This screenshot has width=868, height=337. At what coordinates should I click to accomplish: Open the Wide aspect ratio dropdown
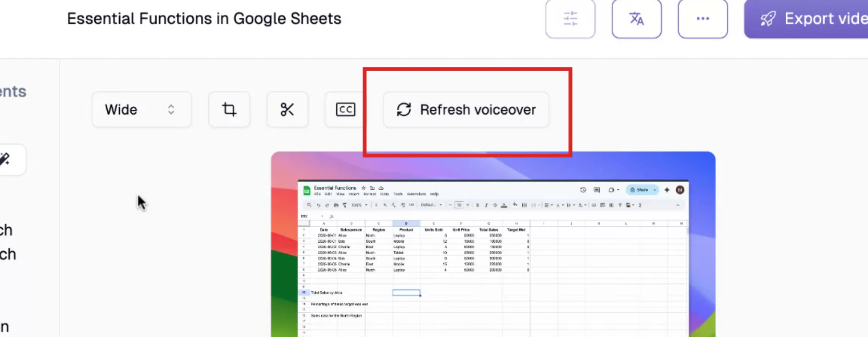tap(142, 110)
